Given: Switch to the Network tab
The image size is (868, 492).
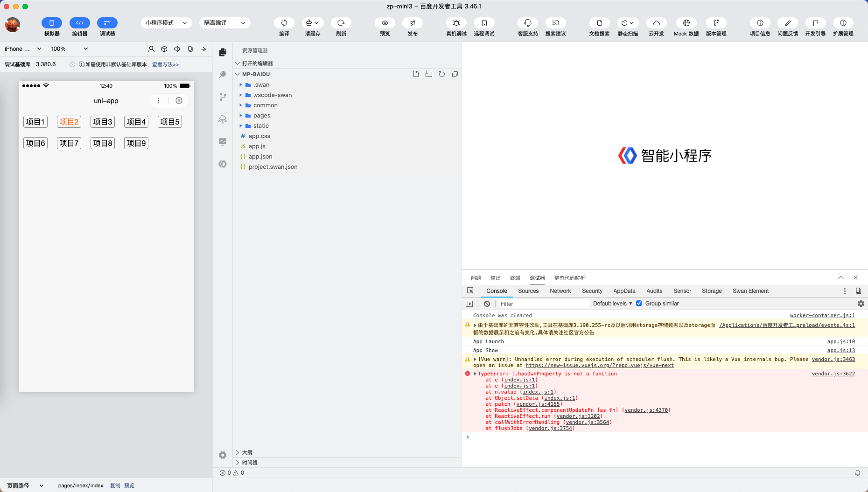Looking at the screenshot, I should coord(560,291).
